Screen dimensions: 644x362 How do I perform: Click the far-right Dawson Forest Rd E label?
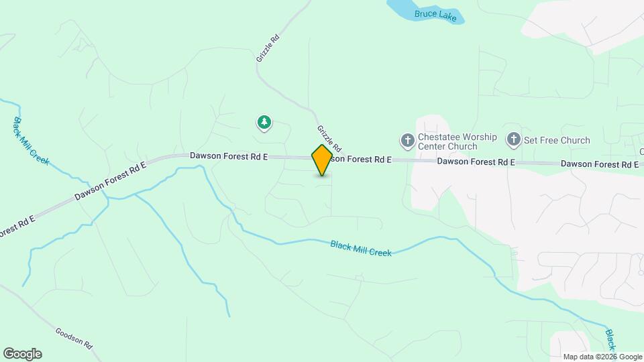click(600, 164)
